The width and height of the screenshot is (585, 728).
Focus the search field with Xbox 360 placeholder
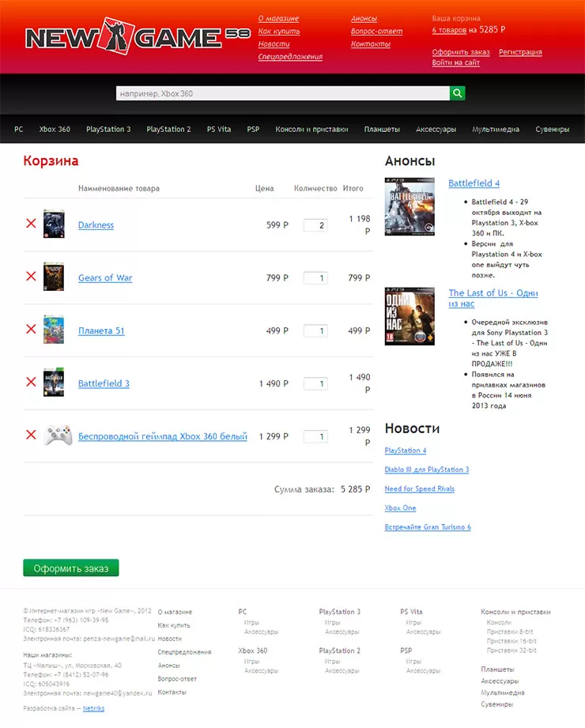tap(282, 93)
